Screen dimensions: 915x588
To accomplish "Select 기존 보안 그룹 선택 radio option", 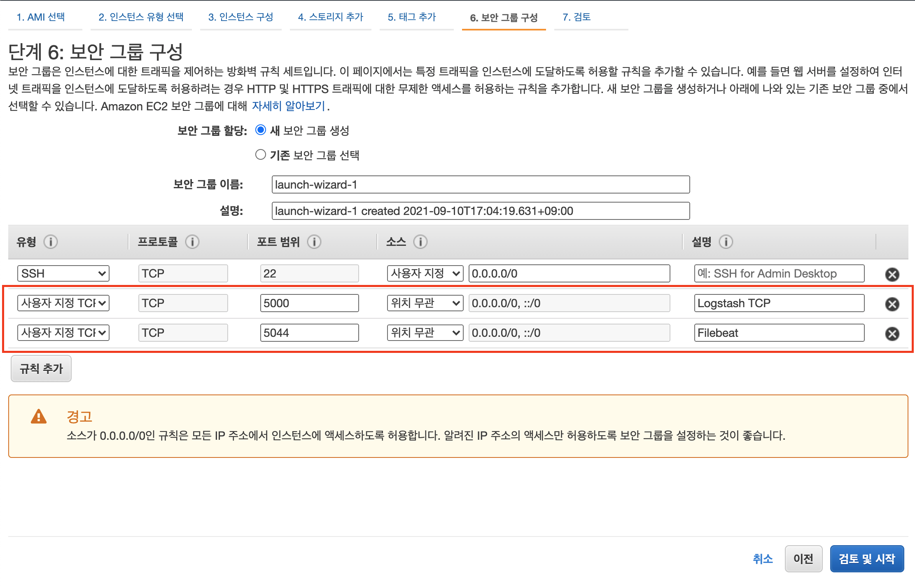I will [260, 155].
